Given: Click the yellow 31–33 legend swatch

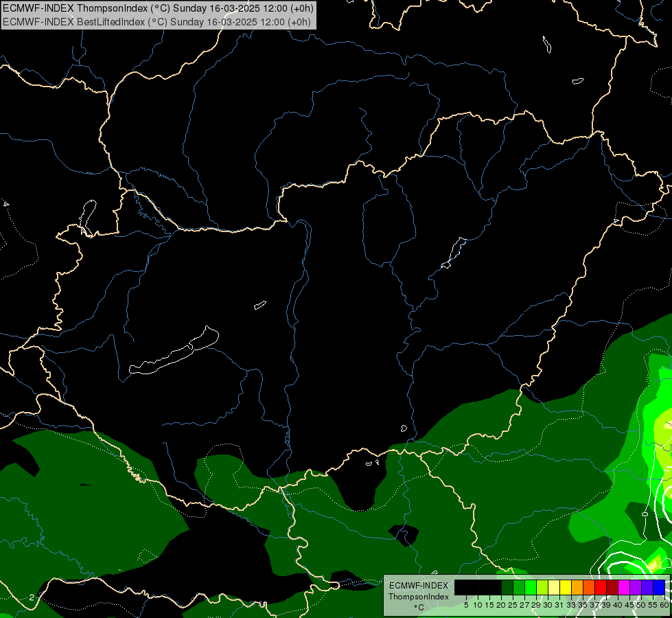Looking at the screenshot, I should (x=566, y=588).
